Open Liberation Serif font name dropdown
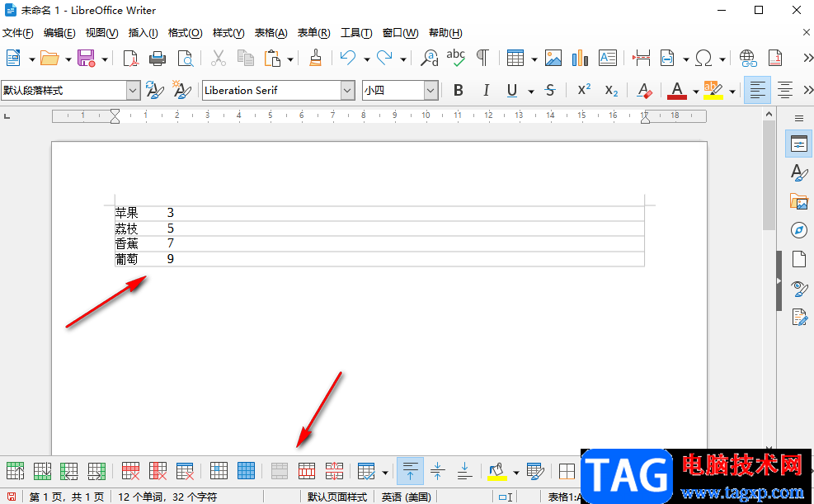The image size is (814, 504). [348, 91]
